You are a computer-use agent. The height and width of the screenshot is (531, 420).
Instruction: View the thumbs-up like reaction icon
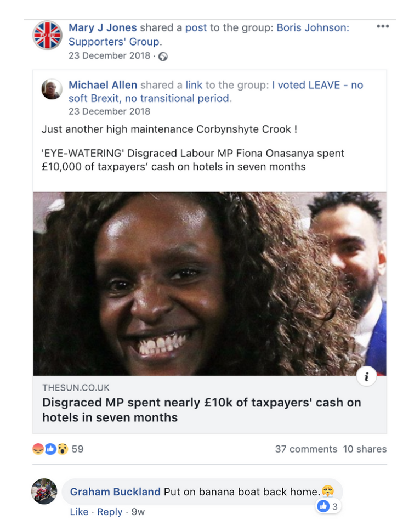(x=50, y=449)
